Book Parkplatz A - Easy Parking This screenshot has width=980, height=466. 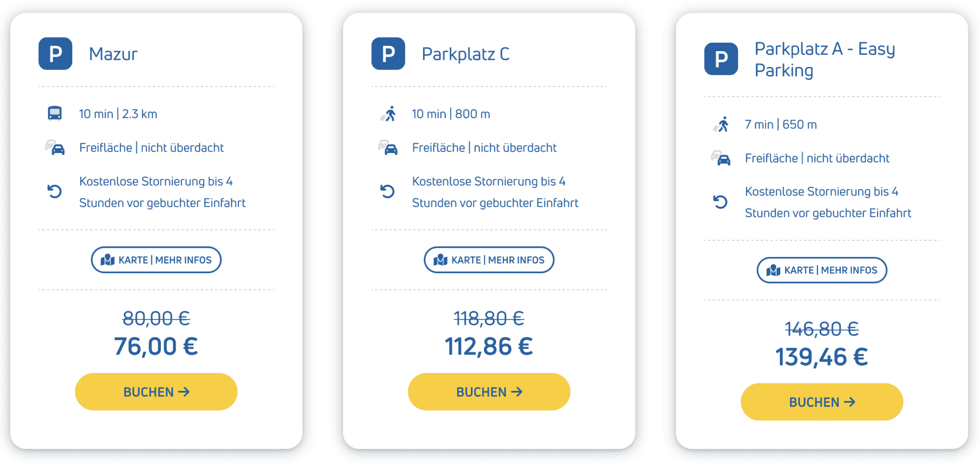(x=822, y=402)
